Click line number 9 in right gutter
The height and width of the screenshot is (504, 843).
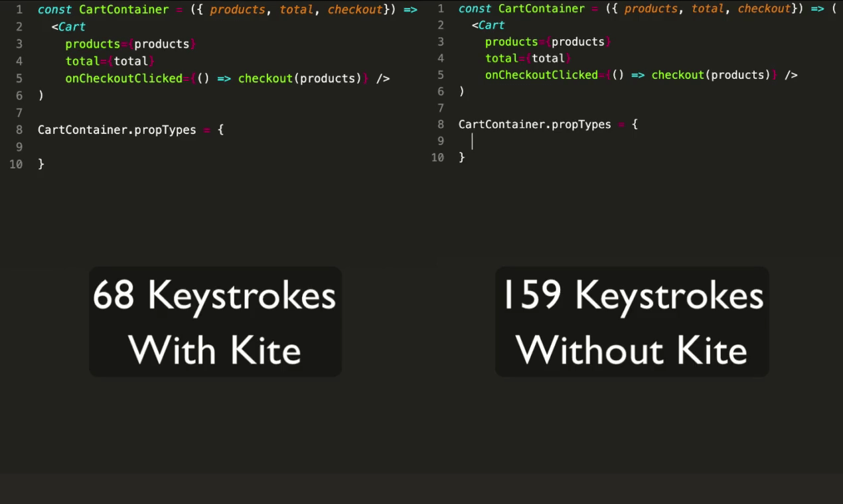coord(440,141)
